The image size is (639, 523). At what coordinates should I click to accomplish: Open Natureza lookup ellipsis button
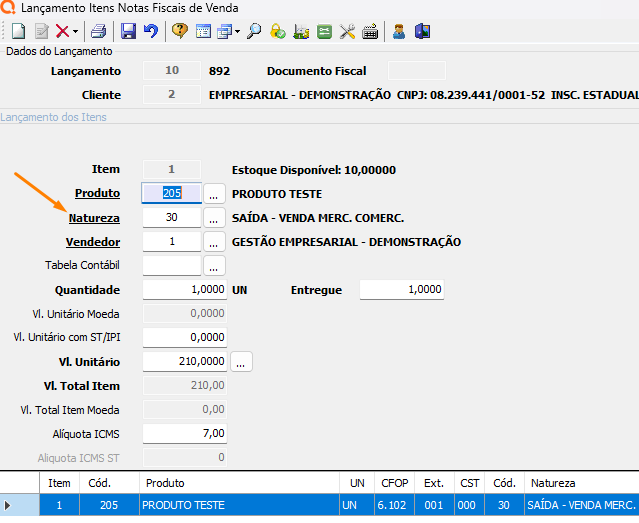[215, 217]
